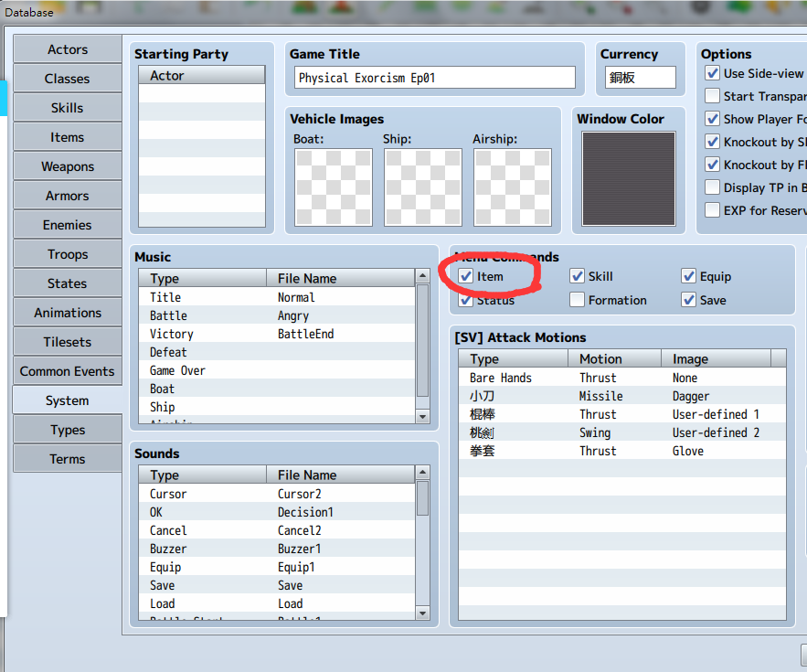Select the Glove attack motion row
Screen dimensions: 807x672
(622, 451)
